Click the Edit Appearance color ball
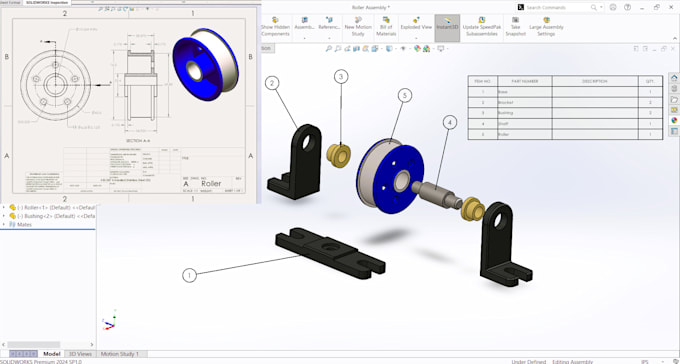 coord(417,49)
